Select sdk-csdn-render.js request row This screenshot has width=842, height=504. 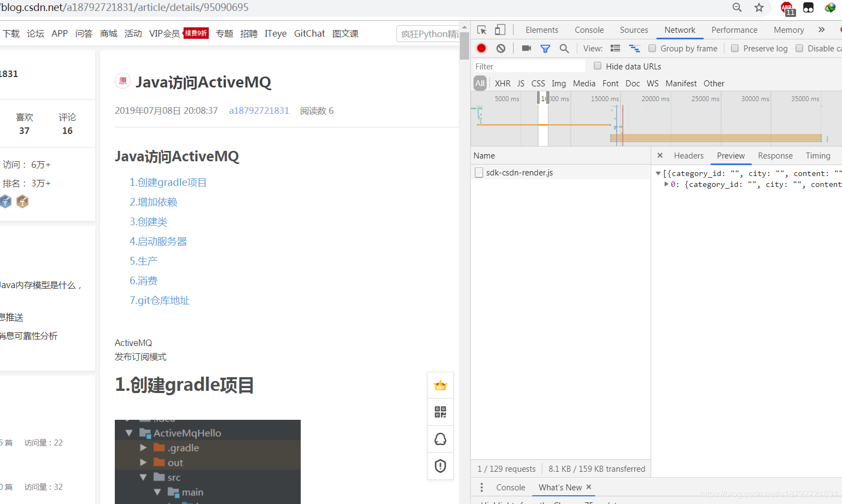(560, 173)
